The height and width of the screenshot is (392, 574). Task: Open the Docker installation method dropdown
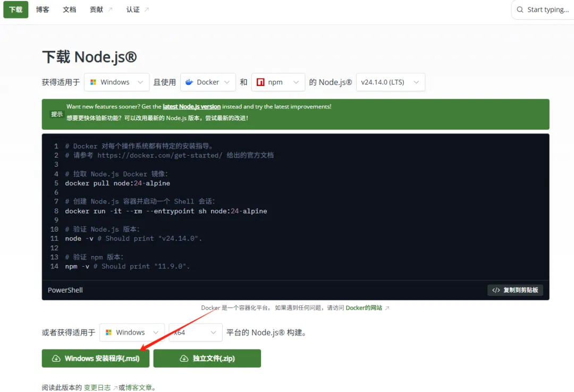click(x=208, y=82)
